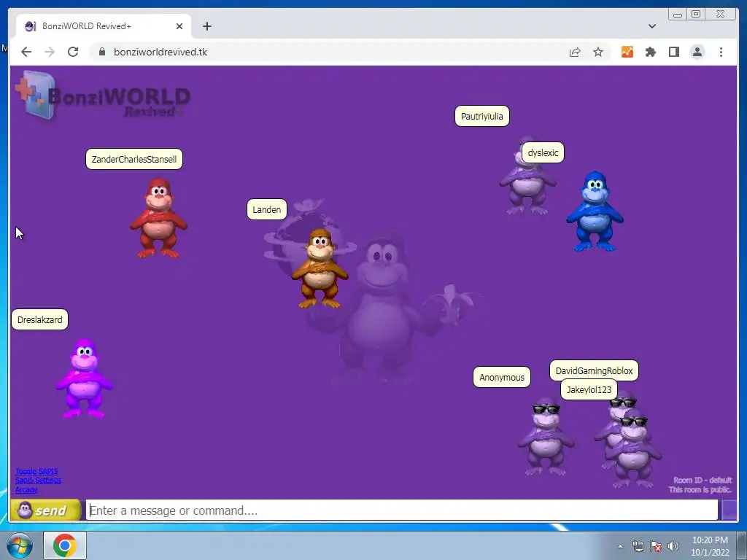Click the Jakeylol123 name bubble
The height and width of the screenshot is (560, 747).
coord(589,389)
